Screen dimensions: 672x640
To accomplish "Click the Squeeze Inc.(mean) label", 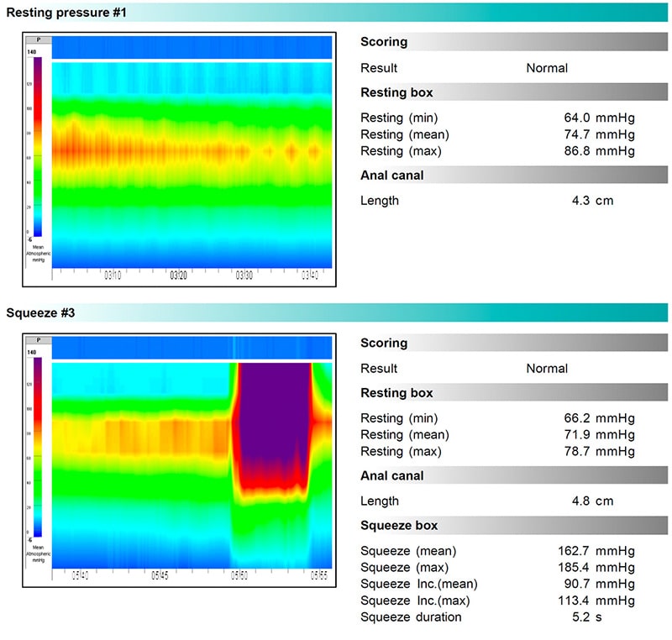I will coord(418,584).
